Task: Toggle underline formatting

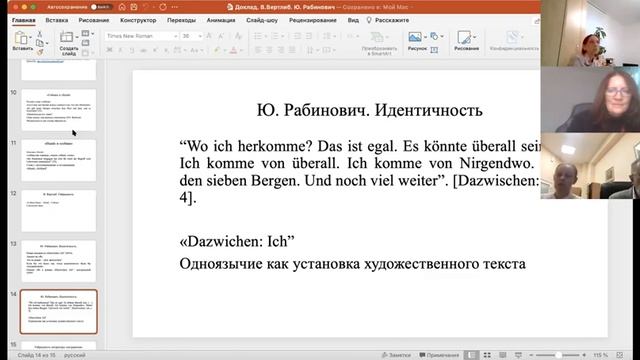Action: click(x=132, y=50)
